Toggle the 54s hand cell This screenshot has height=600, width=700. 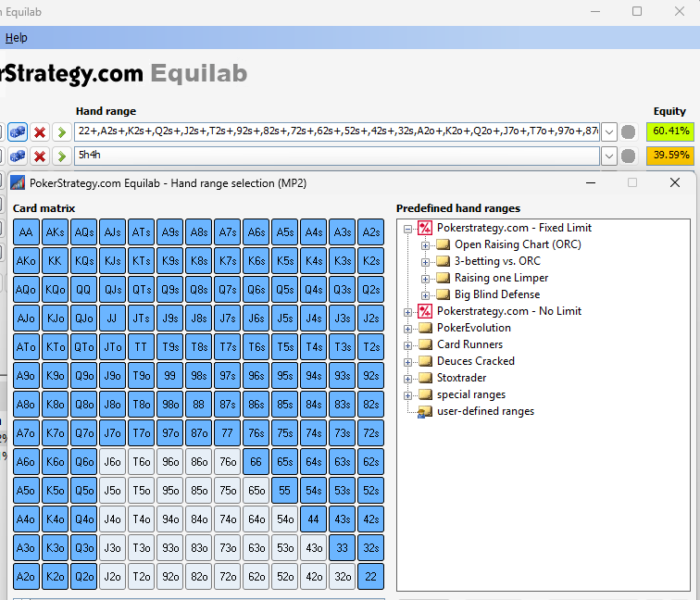coord(314,490)
